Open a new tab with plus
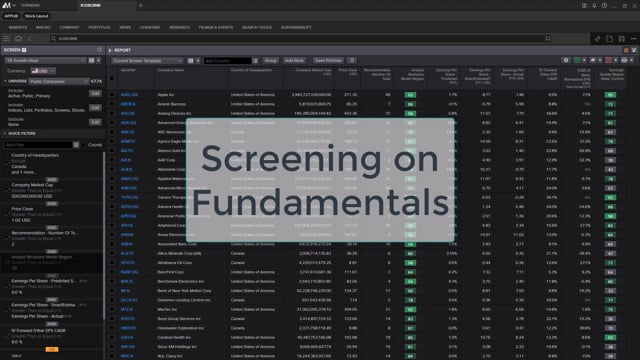Screen dimensions: 640x360 [x=140, y=5]
